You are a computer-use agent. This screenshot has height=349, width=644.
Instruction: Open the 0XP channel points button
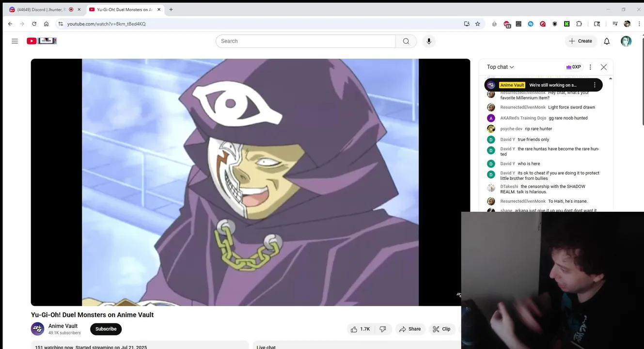(573, 67)
